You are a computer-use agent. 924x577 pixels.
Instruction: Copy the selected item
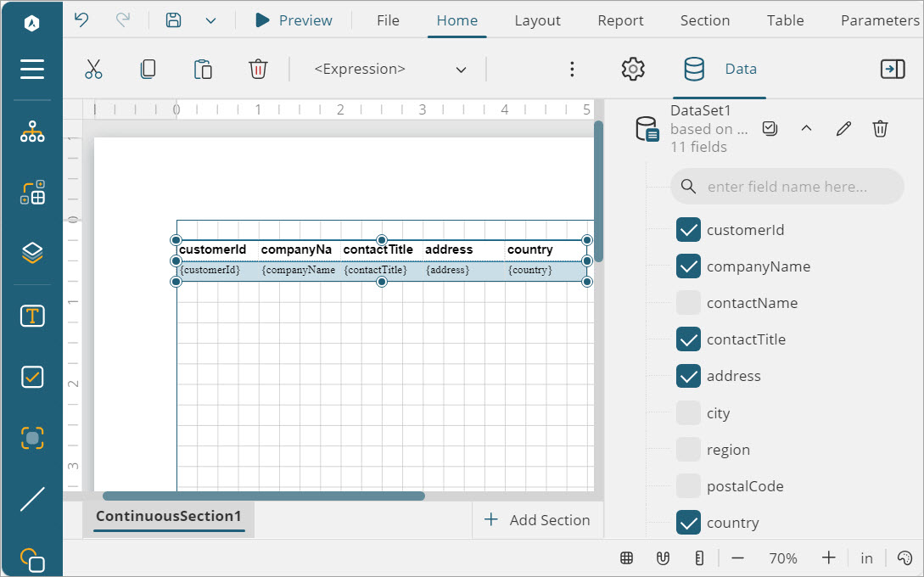point(148,69)
